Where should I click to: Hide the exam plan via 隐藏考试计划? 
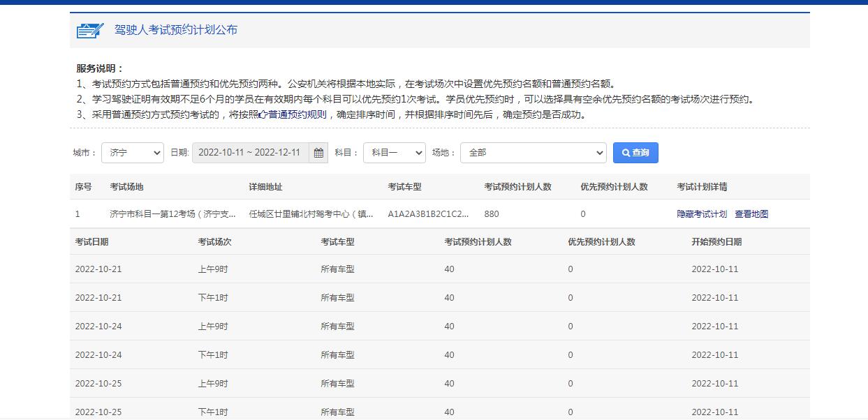click(x=703, y=213)
